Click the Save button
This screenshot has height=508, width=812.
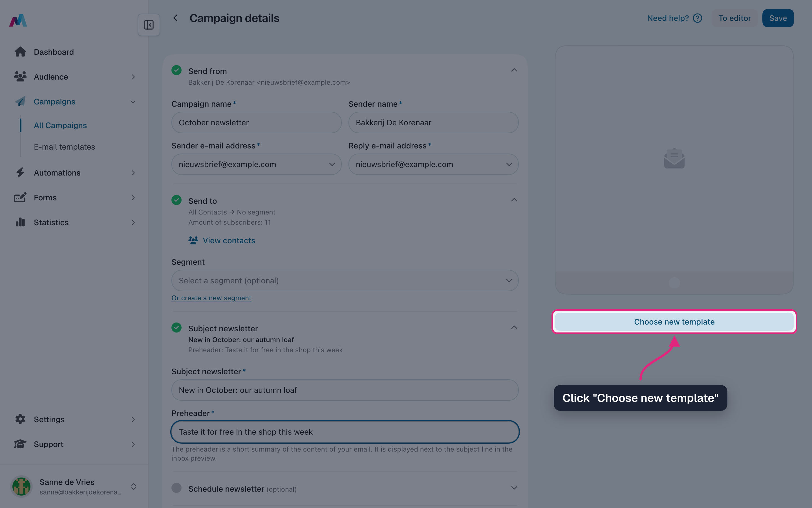coord(778,18)
